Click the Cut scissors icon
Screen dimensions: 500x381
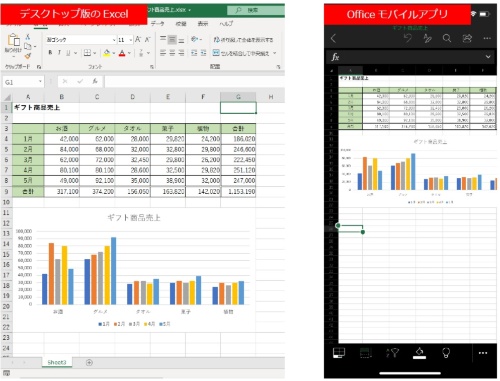(28, 36)
